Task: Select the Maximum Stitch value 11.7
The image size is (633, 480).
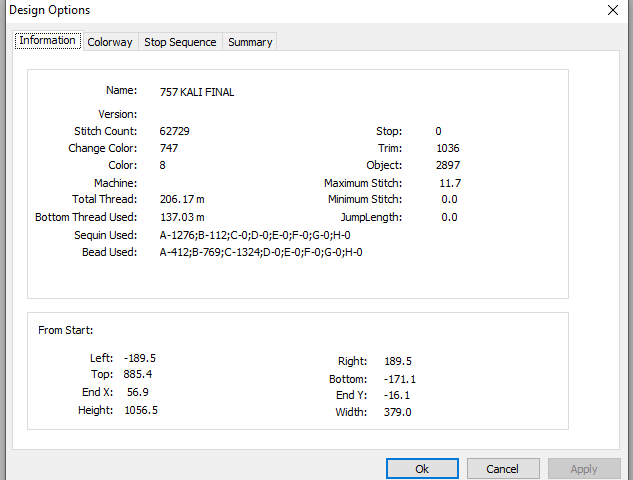Action: click(x=450, y=183)
